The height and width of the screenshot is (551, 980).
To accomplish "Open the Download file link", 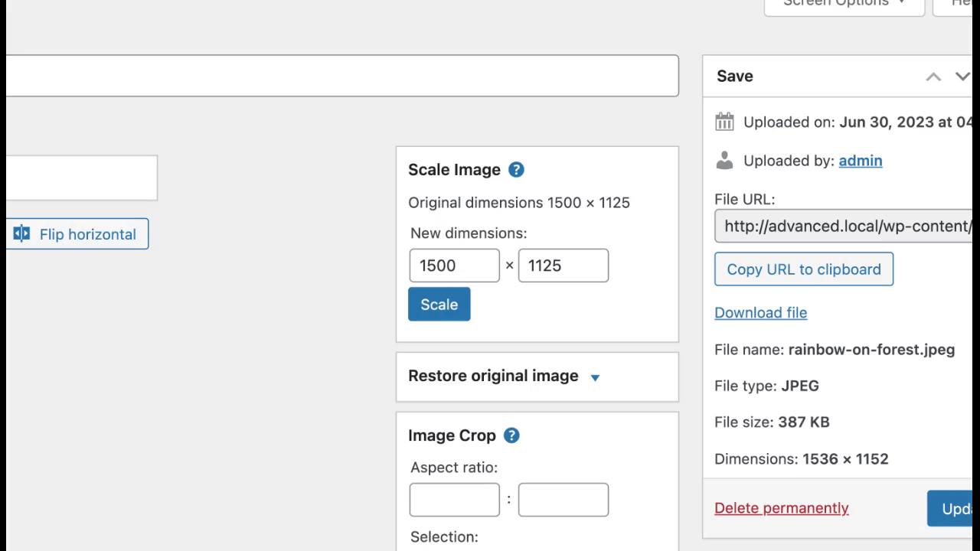I will click(760, 312).
